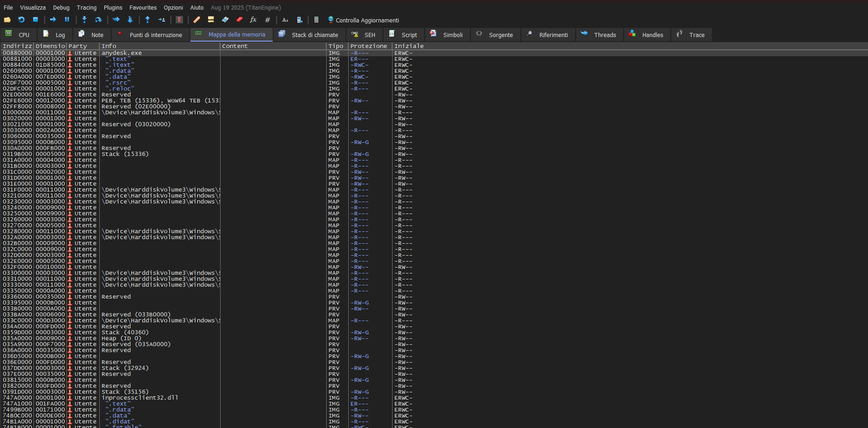This screenshot has height=428, width=868.
Task: Open the Plugins menu
Action: tap(113, 8)
